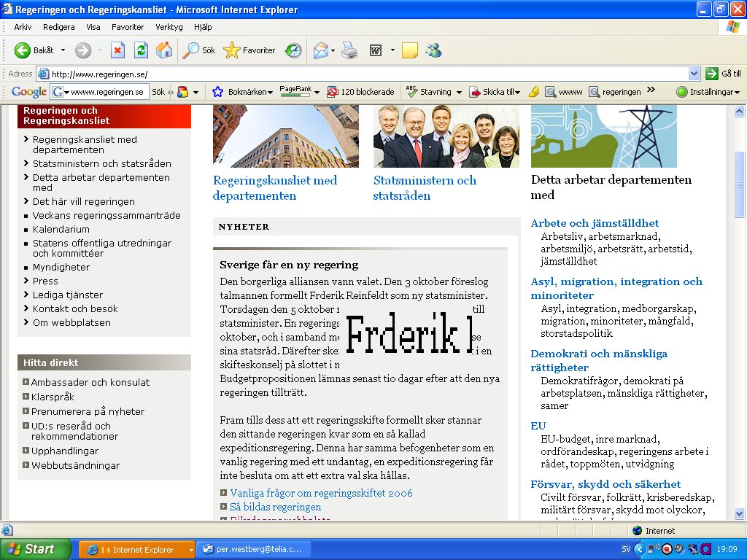The height and width of the screenshot is (560, 747).
Task: Open Ambassader och konsulat link
Action: (x=90, y=382)
